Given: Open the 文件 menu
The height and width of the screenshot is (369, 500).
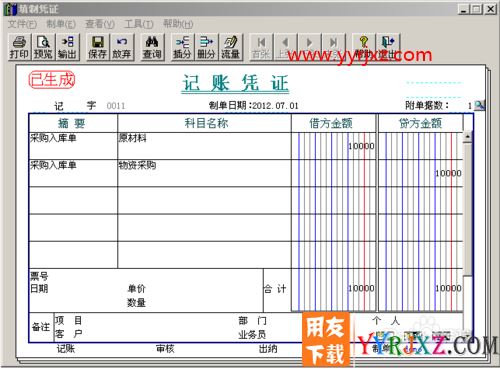Looking at the screenshot, I should 22,24.
